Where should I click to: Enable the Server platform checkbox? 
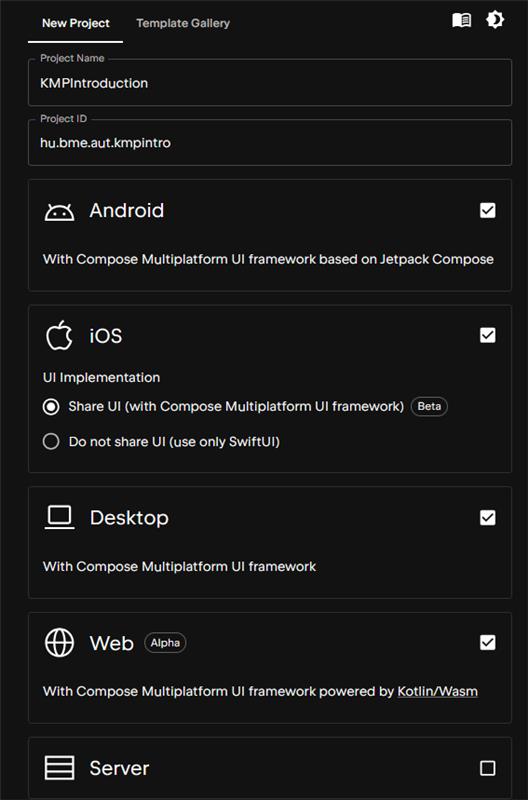click(488, 768)
